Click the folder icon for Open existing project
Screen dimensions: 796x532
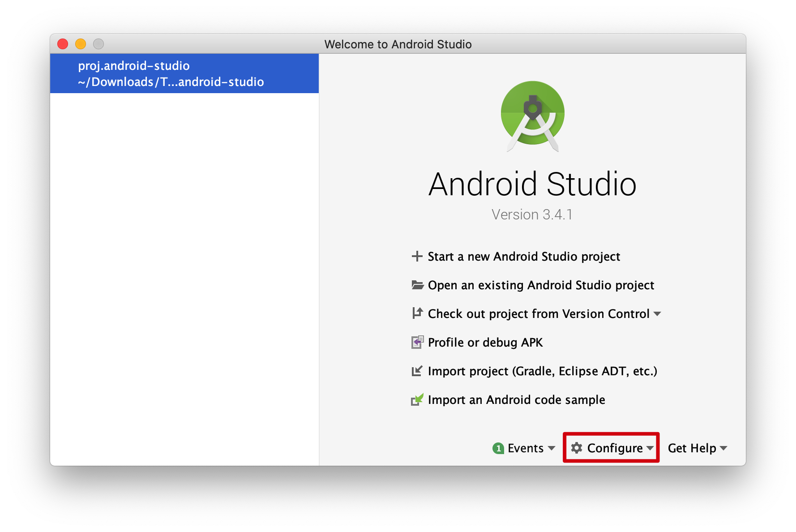tap(417, 285)
